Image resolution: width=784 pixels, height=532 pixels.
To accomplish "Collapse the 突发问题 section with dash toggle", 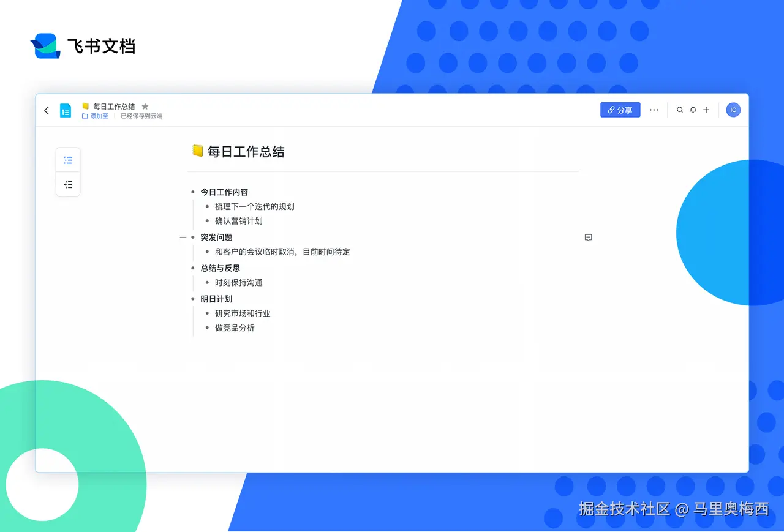I will pyautogui.click(x=183, y=238).
